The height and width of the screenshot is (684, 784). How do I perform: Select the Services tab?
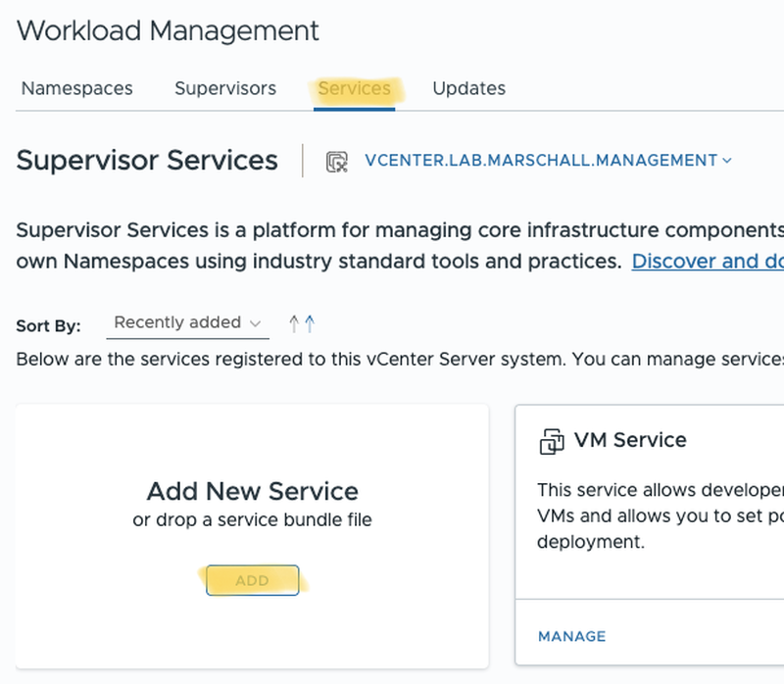click(x=354, y=88)
